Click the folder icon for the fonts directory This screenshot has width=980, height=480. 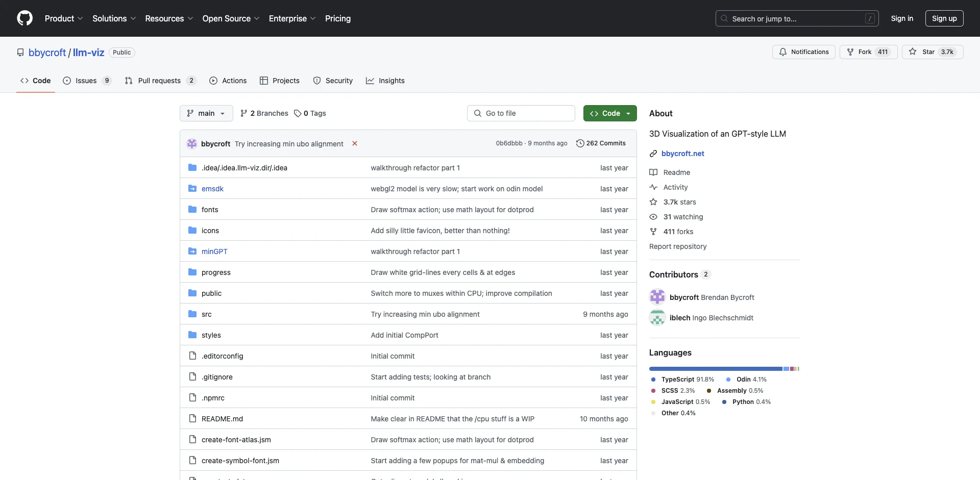coord(192,210)
